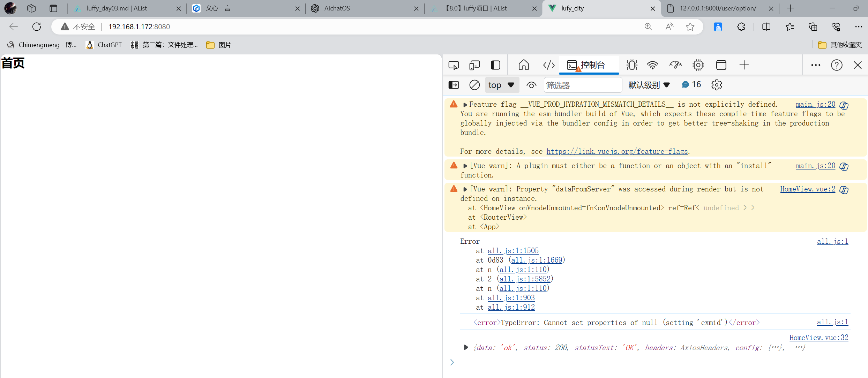The width and height of the screenshot is (868, 378).
Task: Open DevTools help question mark
Action: [x=837, y=65]
